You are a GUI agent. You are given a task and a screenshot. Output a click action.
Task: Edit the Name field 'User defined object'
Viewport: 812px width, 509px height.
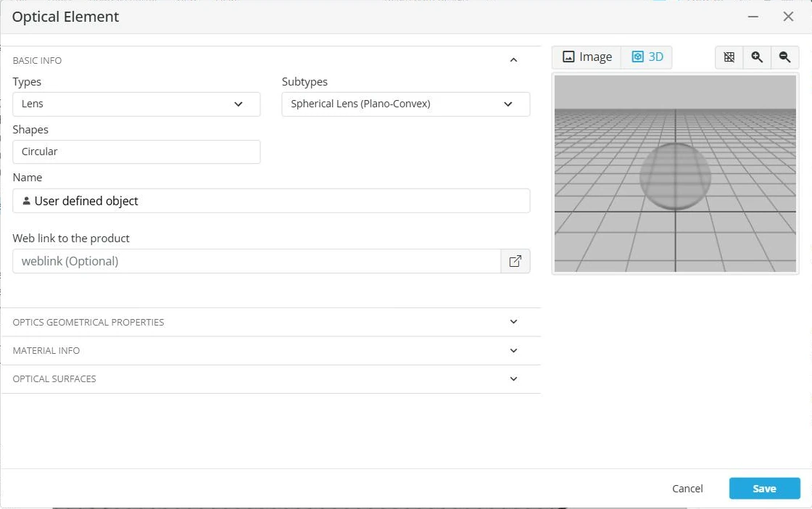(x=271, y=201)
